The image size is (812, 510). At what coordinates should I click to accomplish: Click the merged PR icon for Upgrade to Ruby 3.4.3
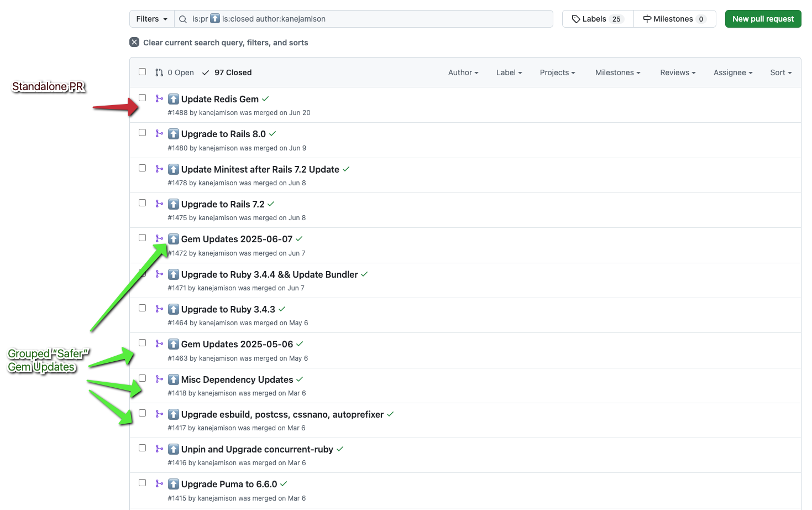(x=159, y=309)
